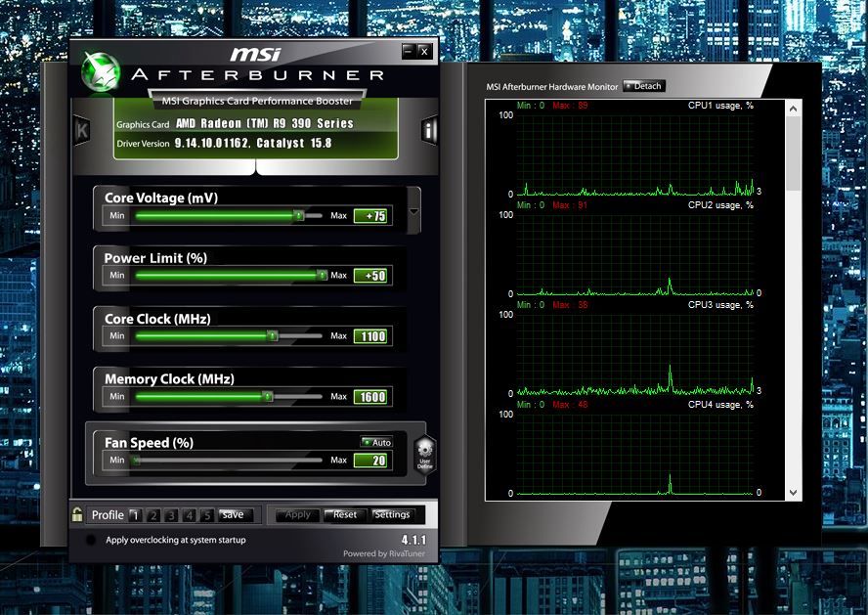Detach the Hardware Monitor panel
The image size is (868, 615).
644,86
